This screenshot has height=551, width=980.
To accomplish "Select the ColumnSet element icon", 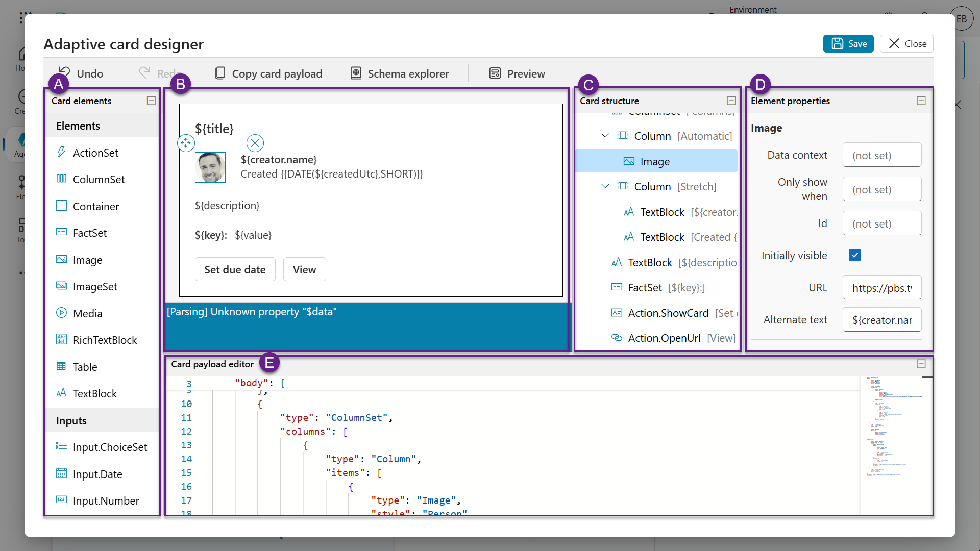I will pos(61,179).
